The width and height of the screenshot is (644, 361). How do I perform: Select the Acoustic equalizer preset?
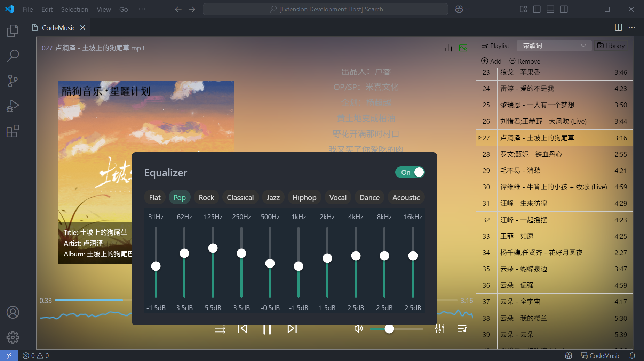(406, 197)
